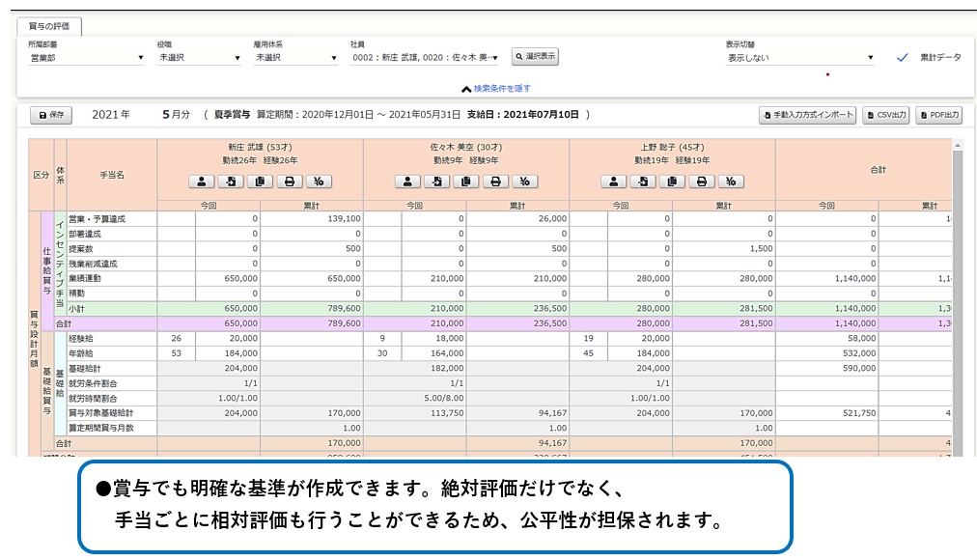Expand the 社員 selection dropdown
The height and width of the screenshot is (560, 977).
426,58
